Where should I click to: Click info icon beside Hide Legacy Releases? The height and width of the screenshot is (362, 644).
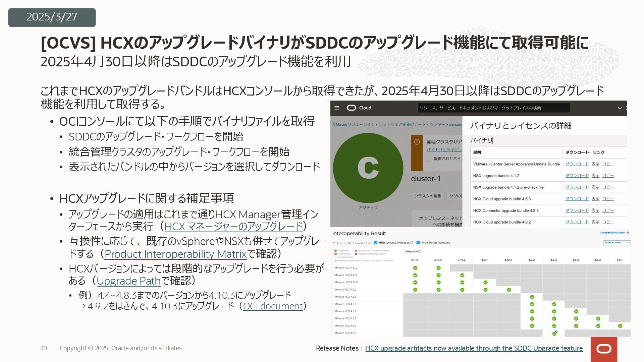[x=412, y=243]
